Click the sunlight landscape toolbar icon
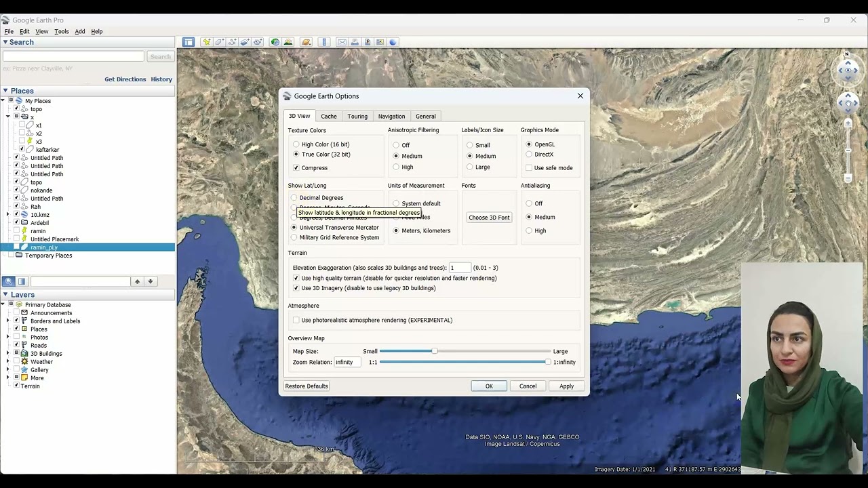Viewport: 868px width, 488px height. pos(288,42)
